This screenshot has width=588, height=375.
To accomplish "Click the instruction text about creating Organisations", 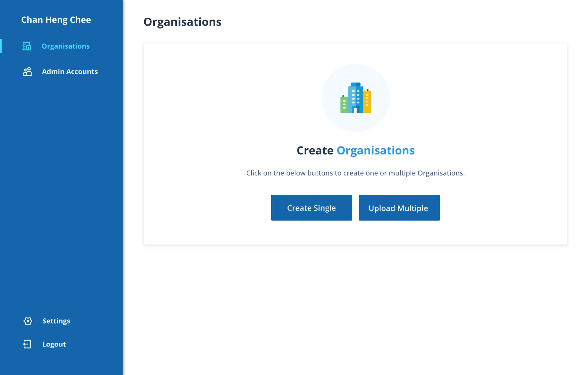I will coord(355,173).
